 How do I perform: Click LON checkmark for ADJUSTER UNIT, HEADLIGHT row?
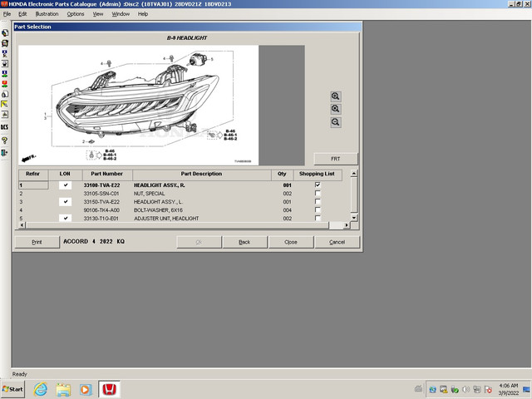point(65,218)
